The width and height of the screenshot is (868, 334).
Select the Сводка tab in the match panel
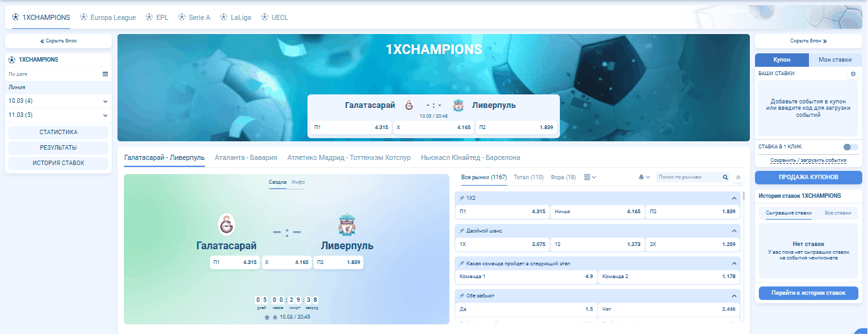277,182
